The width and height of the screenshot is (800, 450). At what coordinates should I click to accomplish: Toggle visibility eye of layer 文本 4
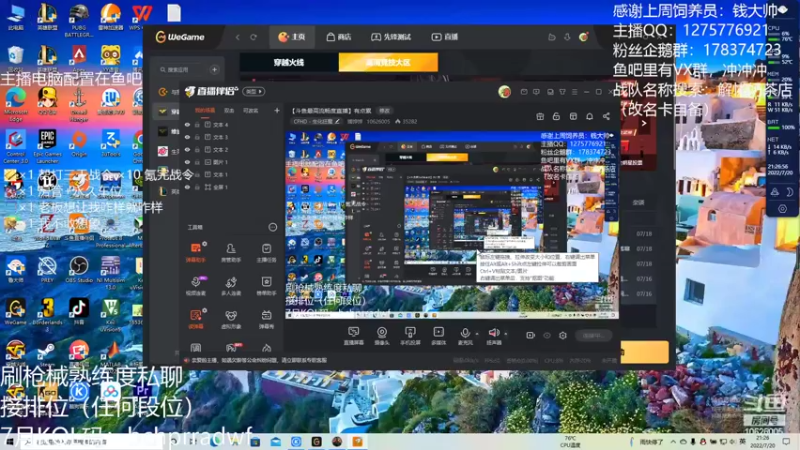(188, 125)
